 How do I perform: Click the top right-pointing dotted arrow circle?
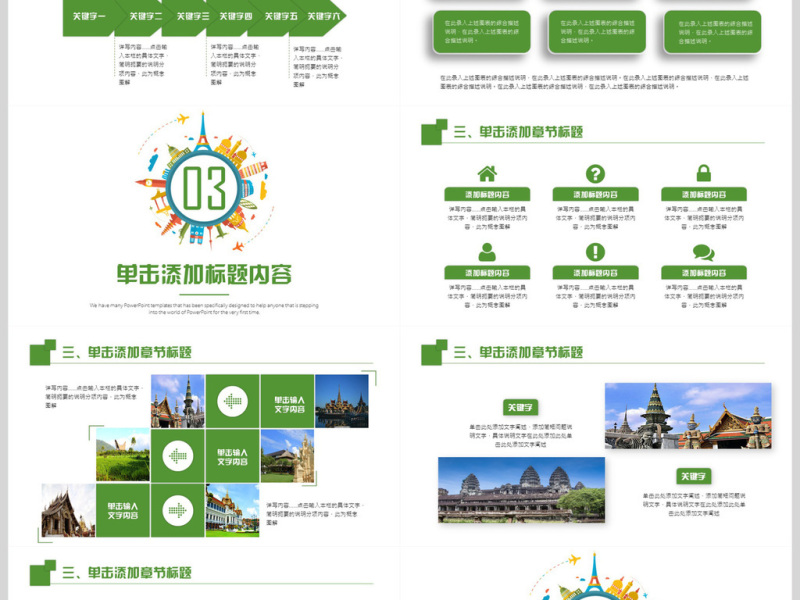(232, 402)
